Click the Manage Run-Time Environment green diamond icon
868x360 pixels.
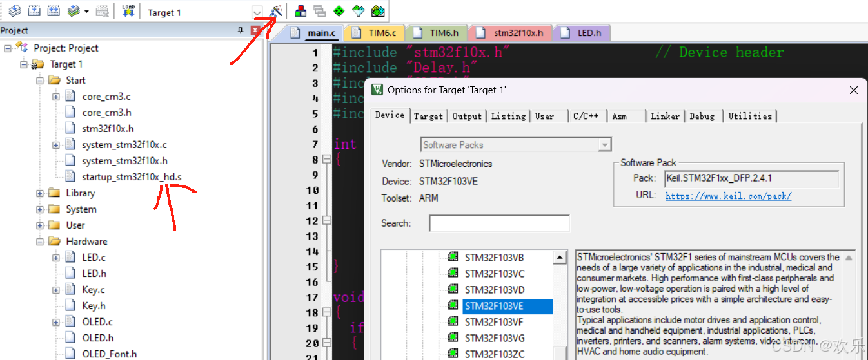point(339,11)
